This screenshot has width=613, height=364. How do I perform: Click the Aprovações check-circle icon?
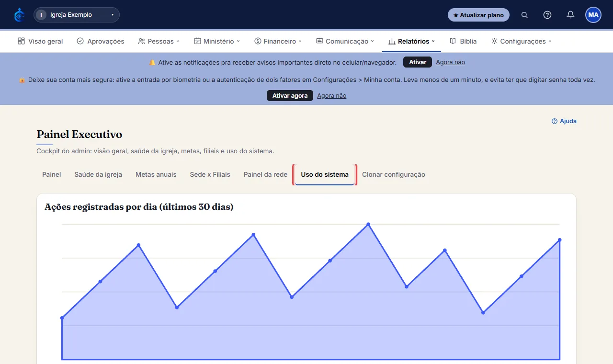80,41
